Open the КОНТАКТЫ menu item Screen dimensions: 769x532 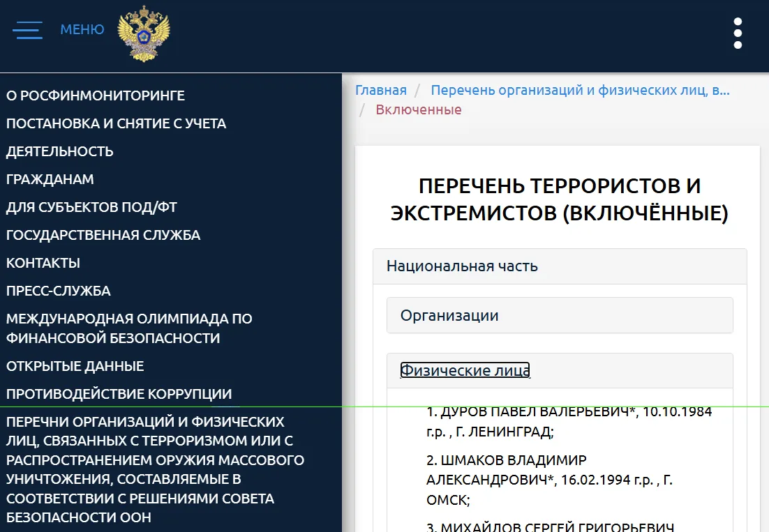tap(43, 263)
